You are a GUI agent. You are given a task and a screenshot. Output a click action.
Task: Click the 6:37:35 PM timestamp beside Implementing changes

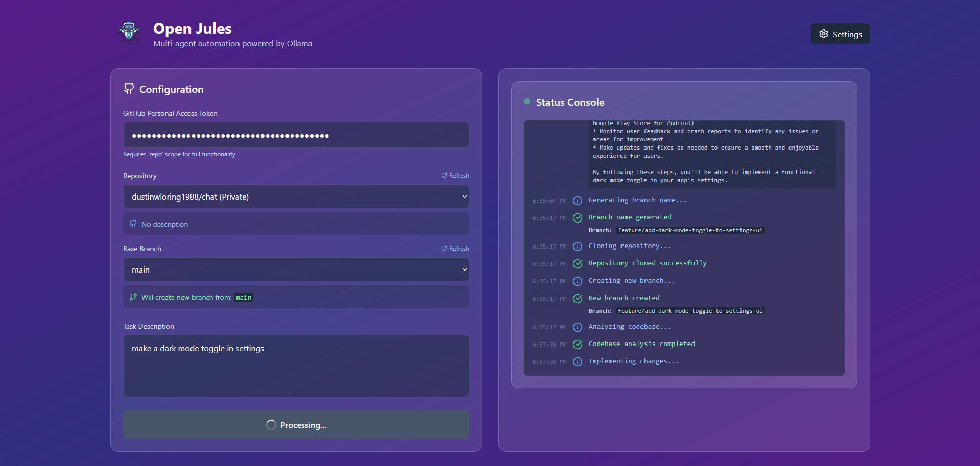(x=549, y=362)
